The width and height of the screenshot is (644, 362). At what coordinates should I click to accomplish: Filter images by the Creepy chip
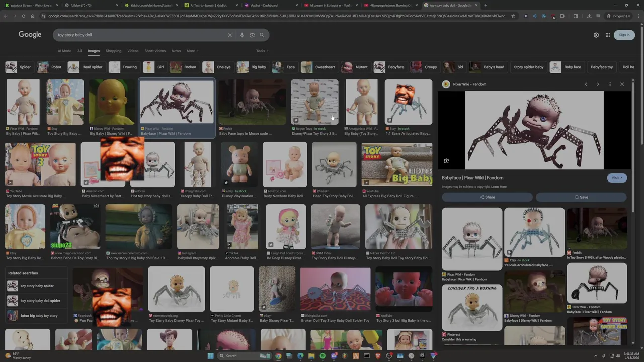[x=425, y=67]
